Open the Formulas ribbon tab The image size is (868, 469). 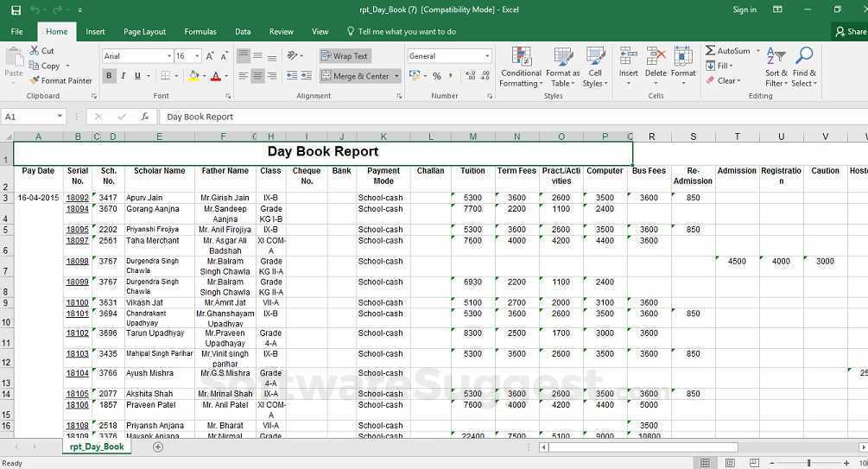click(200, 32)
